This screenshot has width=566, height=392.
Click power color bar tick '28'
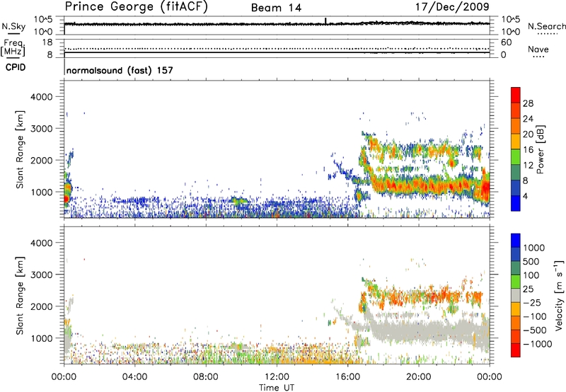528,103
